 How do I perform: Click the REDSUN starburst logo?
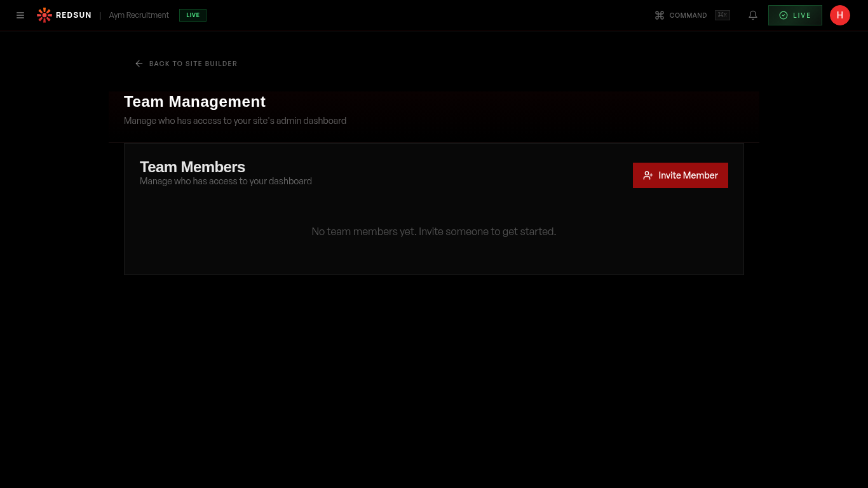[44, 15]
